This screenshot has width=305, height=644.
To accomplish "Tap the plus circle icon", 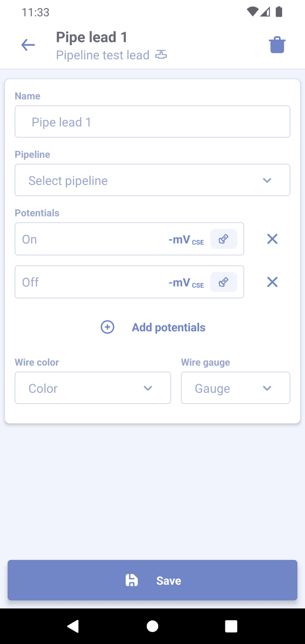I will [108, 327].
